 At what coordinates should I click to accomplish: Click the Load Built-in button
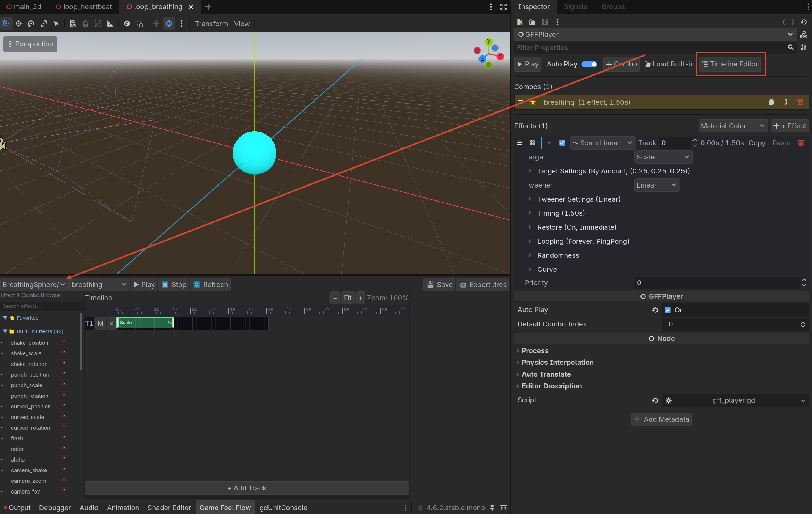point(669,64)
